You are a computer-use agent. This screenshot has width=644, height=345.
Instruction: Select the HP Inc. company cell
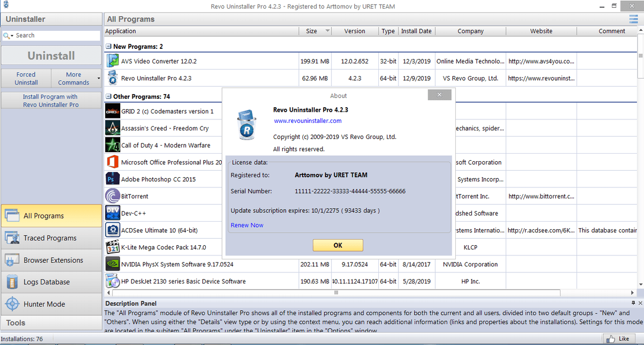[470, 281]
